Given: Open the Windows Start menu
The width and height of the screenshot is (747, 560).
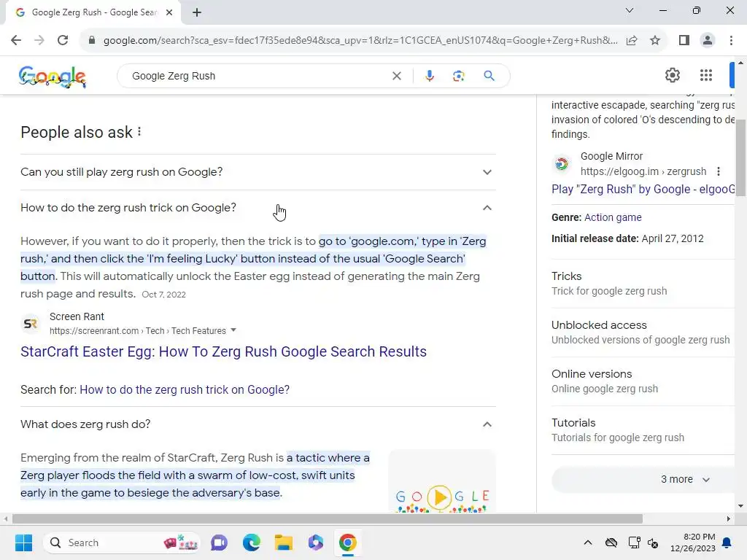Looking at the screenshot, I should [23, 542].
